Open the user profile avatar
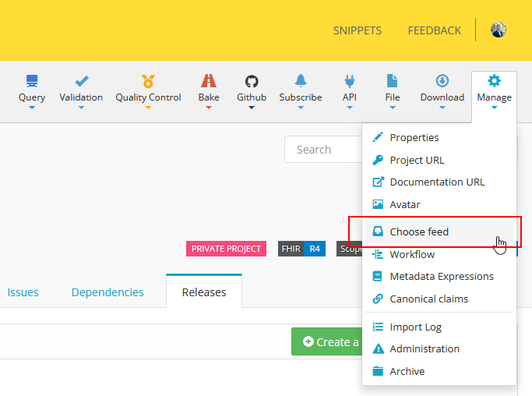This screenshot has width=532, height=396. [x=498, y=30]
